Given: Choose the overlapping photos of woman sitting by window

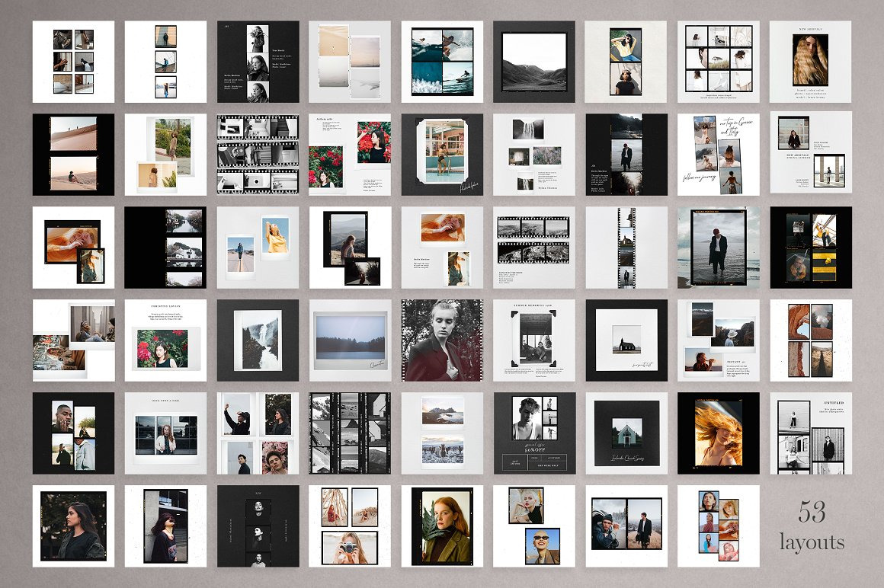Looking at the screenshot, I should click(73, 340).
